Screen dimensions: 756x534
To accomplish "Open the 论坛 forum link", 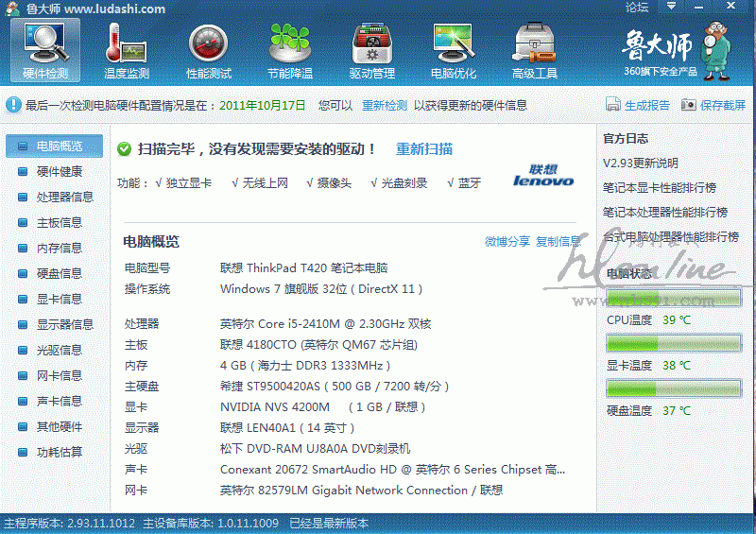I will pos(637,8).
